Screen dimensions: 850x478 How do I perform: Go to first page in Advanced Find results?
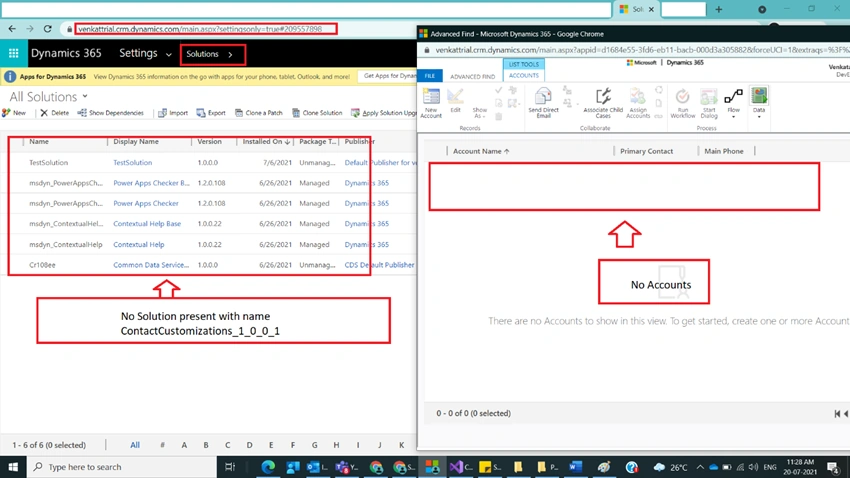[x=837, y=414]
